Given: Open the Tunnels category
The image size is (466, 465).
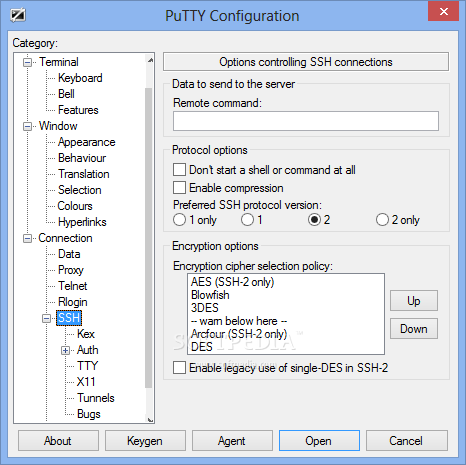Looking at the screenshot, I should tap(96, 398).
